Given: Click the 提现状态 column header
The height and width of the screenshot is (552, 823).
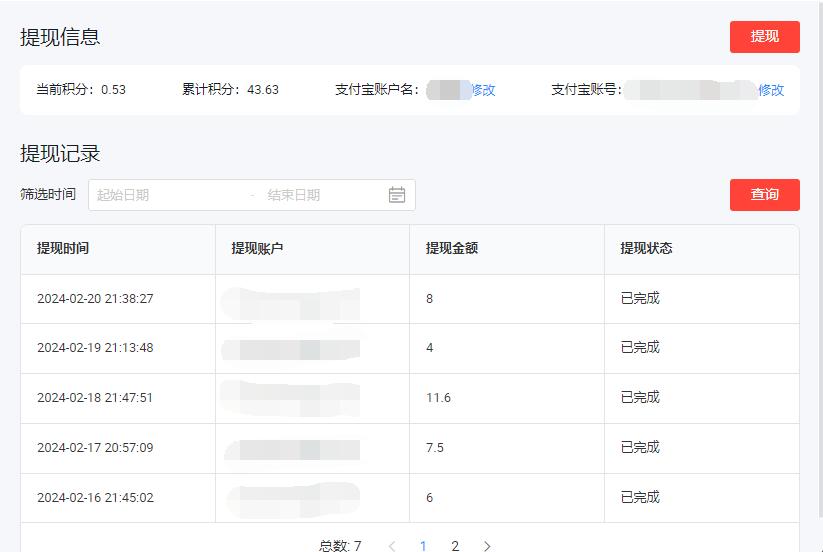Looking at the screenshot, I should 646,249.
